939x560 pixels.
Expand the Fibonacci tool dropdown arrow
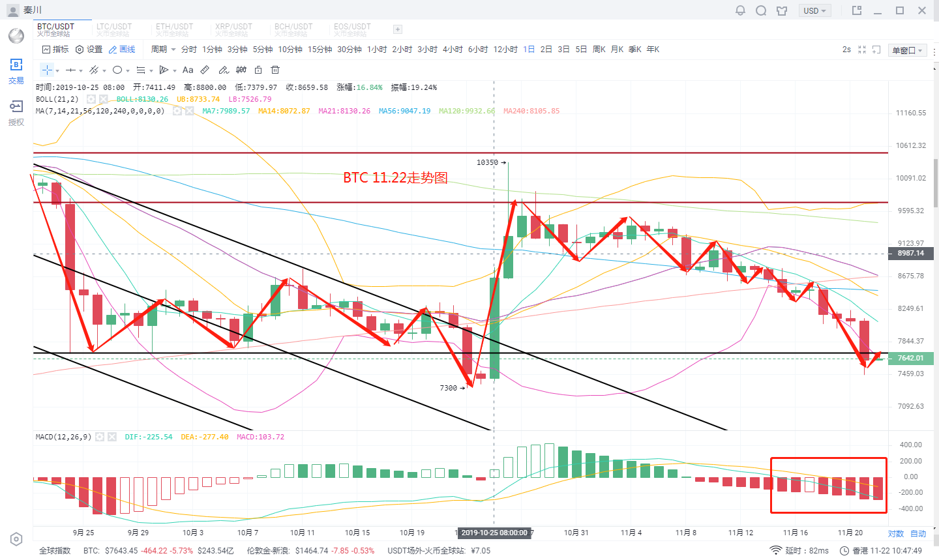151,71
